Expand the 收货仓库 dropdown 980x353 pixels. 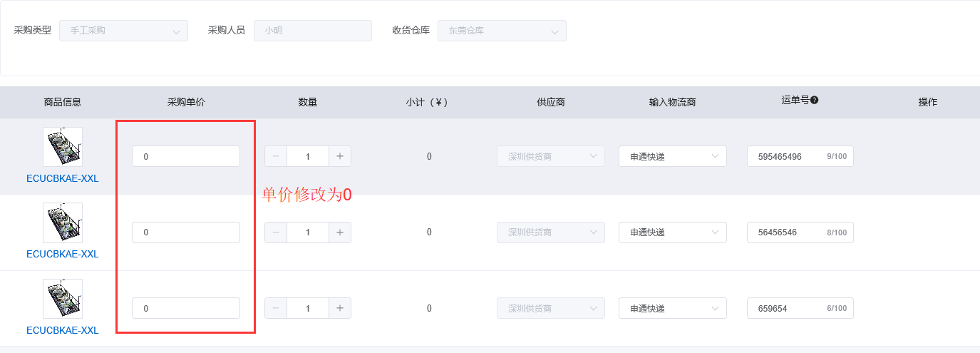502,31
